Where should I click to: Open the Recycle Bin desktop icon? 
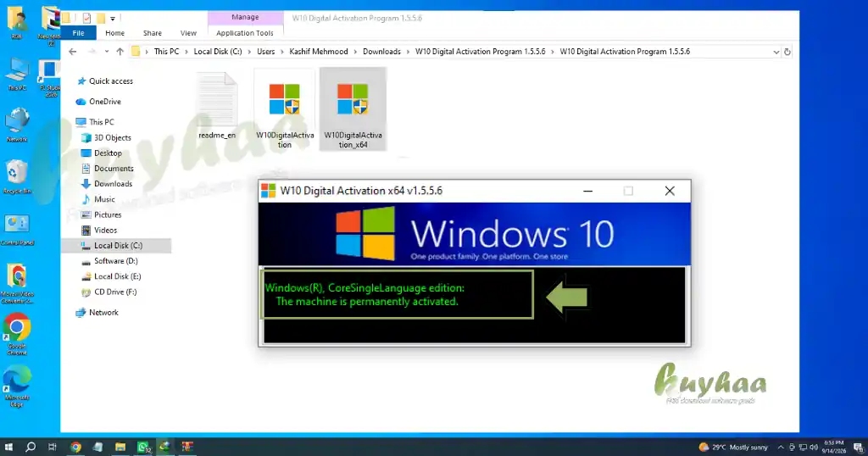pyautogui.click(x=17, y=177)
